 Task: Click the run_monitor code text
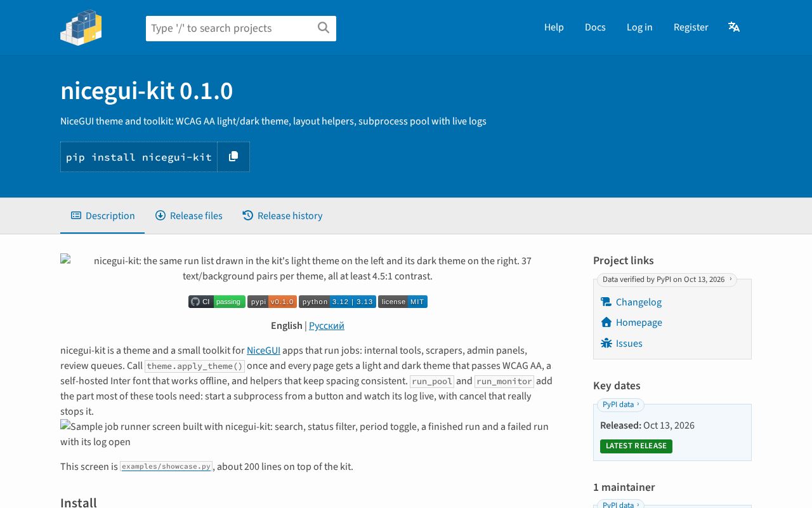[x=504, y=382]
